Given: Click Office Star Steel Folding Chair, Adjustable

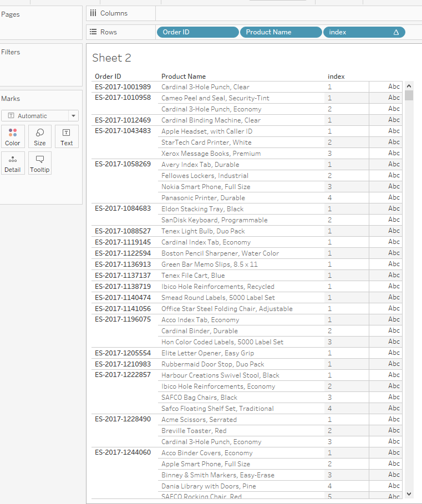Looking at the screenshot, I should coord(227,309).
